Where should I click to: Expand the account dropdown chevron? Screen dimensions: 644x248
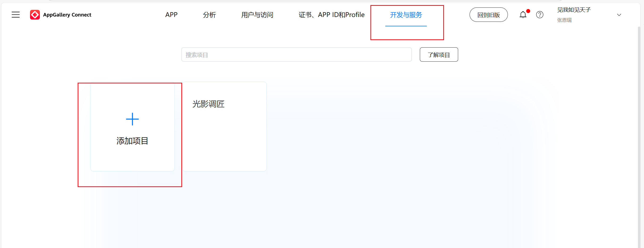pyautogui.click(x=619, y=15)
